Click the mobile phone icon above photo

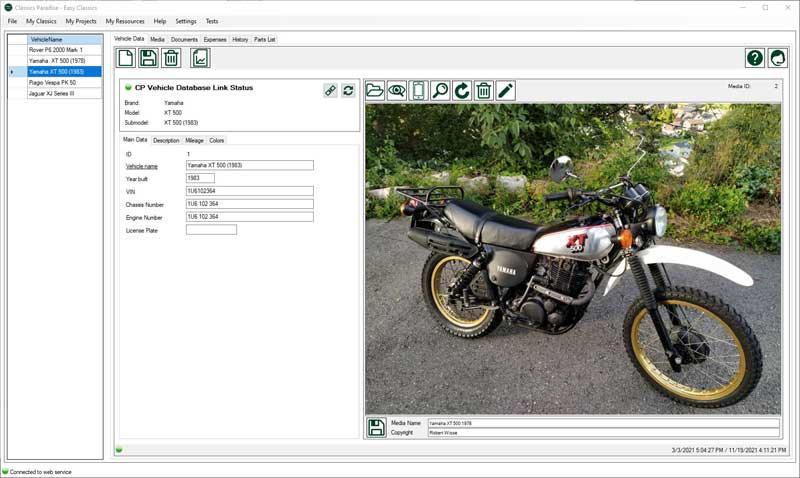coord(419,91)
